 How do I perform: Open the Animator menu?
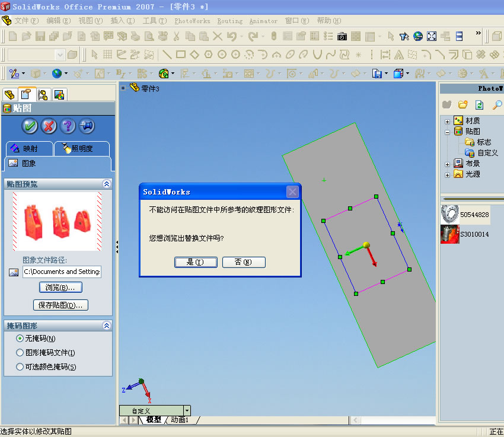pyautogui.click(x=263, y=21)
